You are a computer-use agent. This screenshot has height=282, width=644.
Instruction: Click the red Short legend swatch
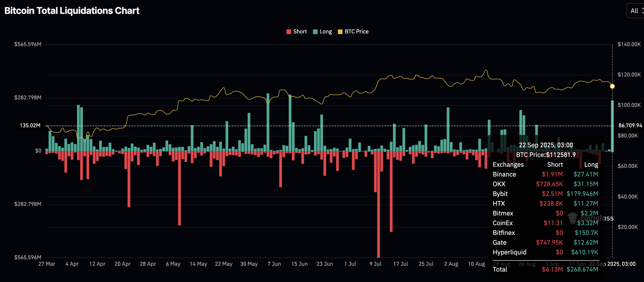288,32
